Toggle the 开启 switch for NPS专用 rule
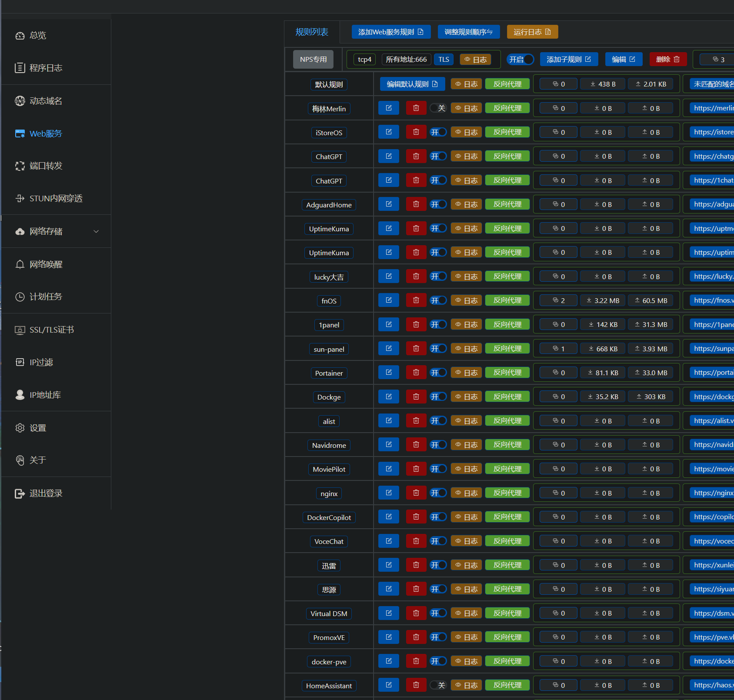The image size is (734, 700). coord(521,59)
